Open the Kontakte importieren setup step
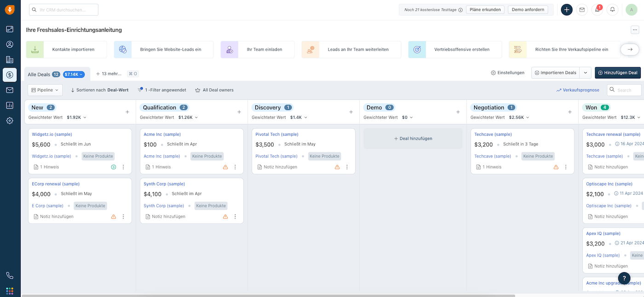This screenshot has width=644, height=297. click(67, 49)
